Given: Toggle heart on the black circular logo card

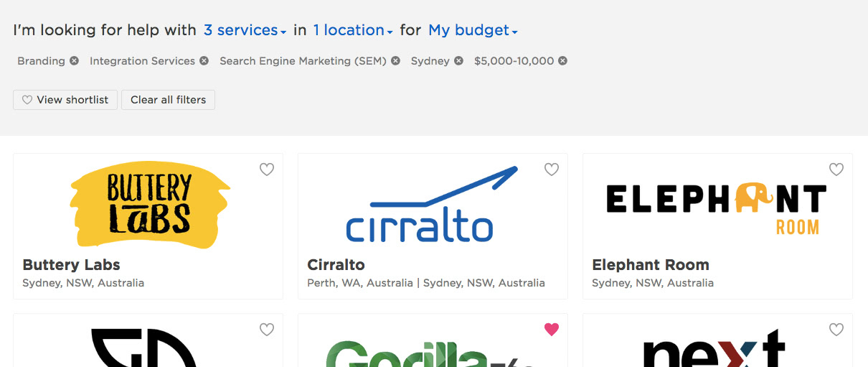Looking at the screenshot, I should tap(267, 330).
